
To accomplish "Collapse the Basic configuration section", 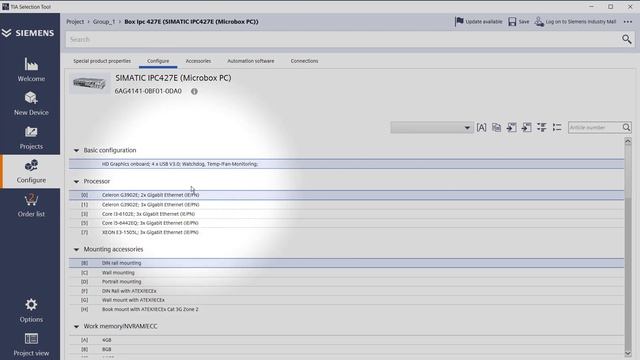I will (x=76, y=151).
